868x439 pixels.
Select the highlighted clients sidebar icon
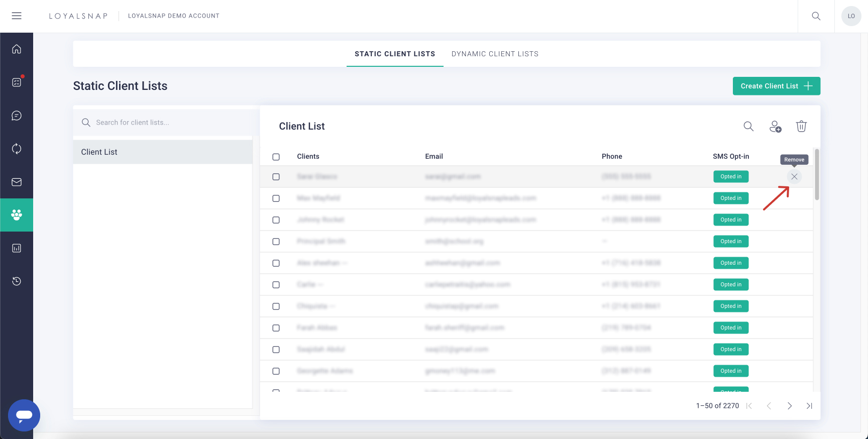pyautogui.click(x=17, y=215)
